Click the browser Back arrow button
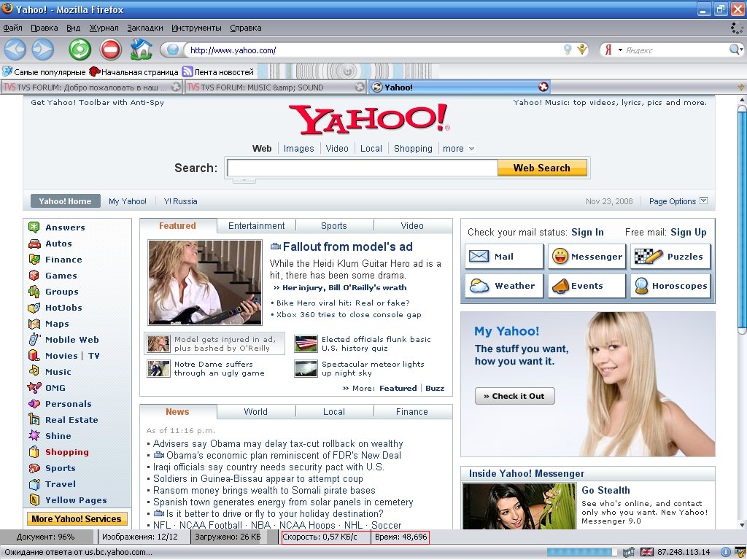 tap(15, 50)
